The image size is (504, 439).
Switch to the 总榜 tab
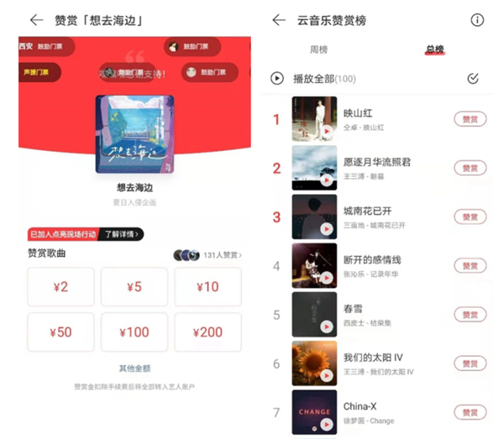[434, 50]
